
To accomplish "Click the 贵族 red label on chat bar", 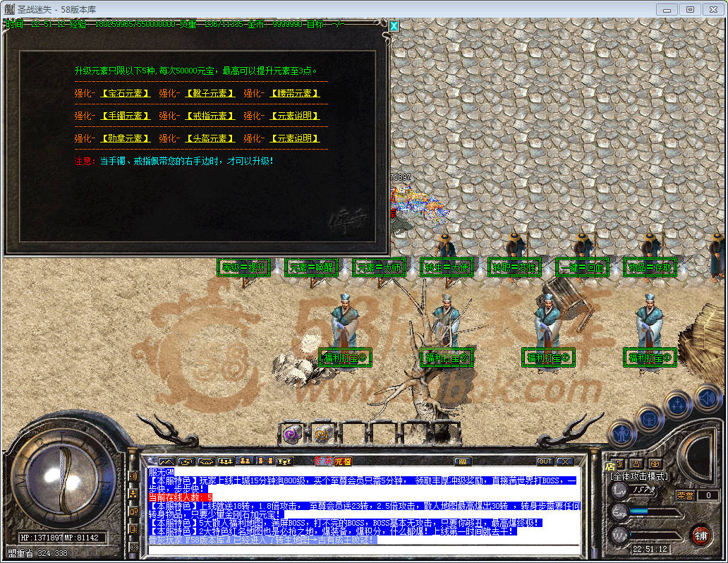I will (322, 461).
